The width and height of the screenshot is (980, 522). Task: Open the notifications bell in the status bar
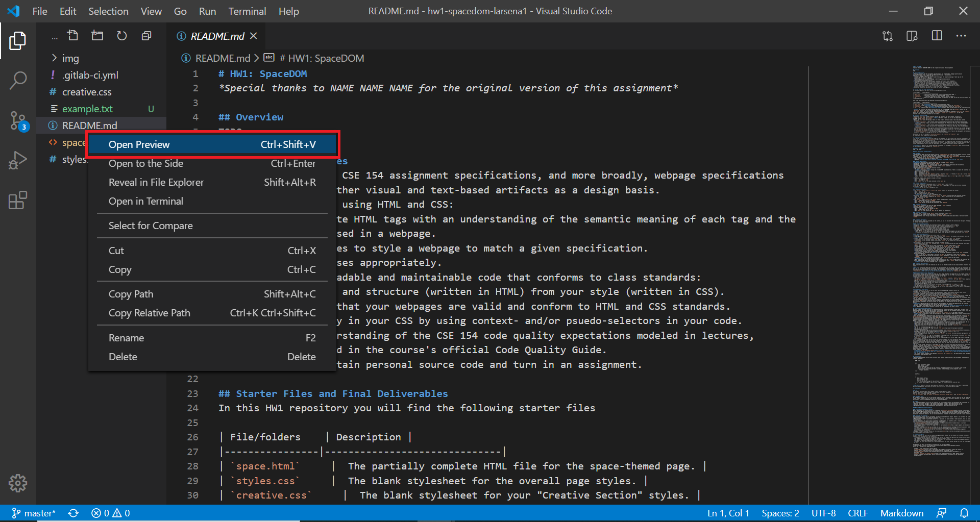[964, 513]
